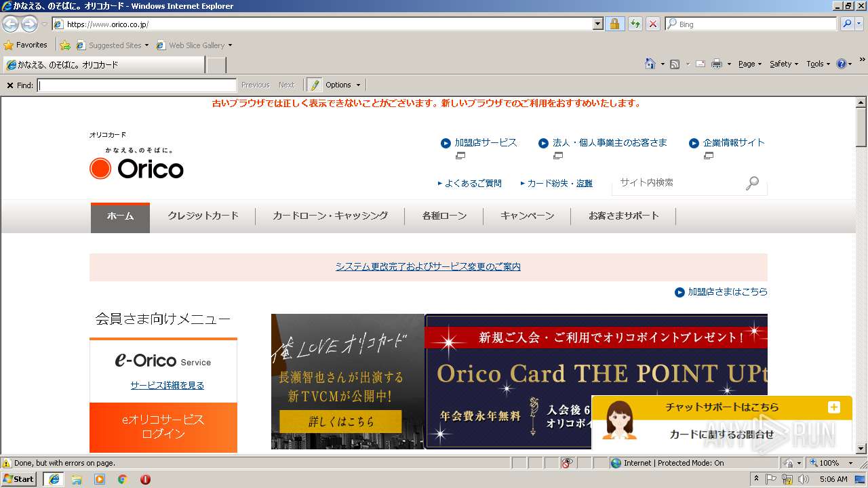Click the Read Mail icon
868x488 pixels.
[701, 64]
